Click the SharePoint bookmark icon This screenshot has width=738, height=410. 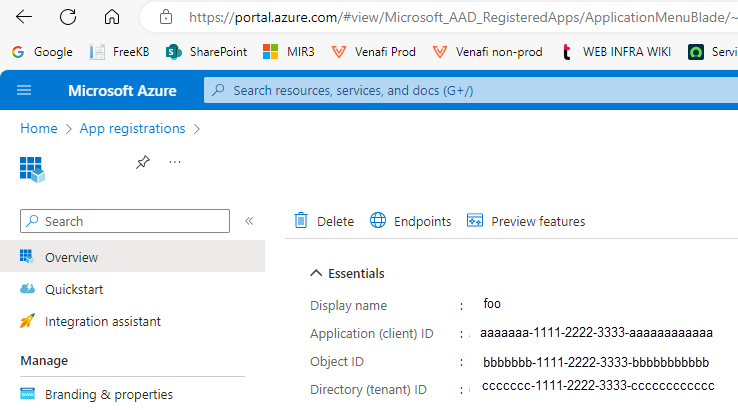point(174,52)
